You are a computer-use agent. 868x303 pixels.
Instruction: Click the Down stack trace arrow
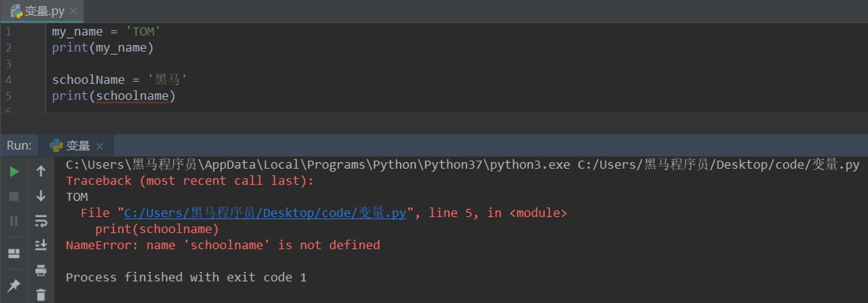[x=41, y=196]
